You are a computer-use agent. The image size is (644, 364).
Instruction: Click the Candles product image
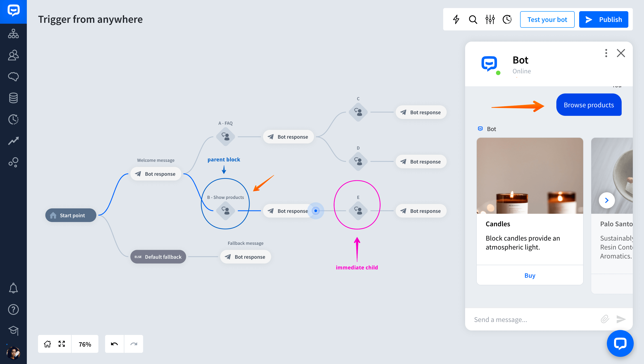click(x=530, y=176)
